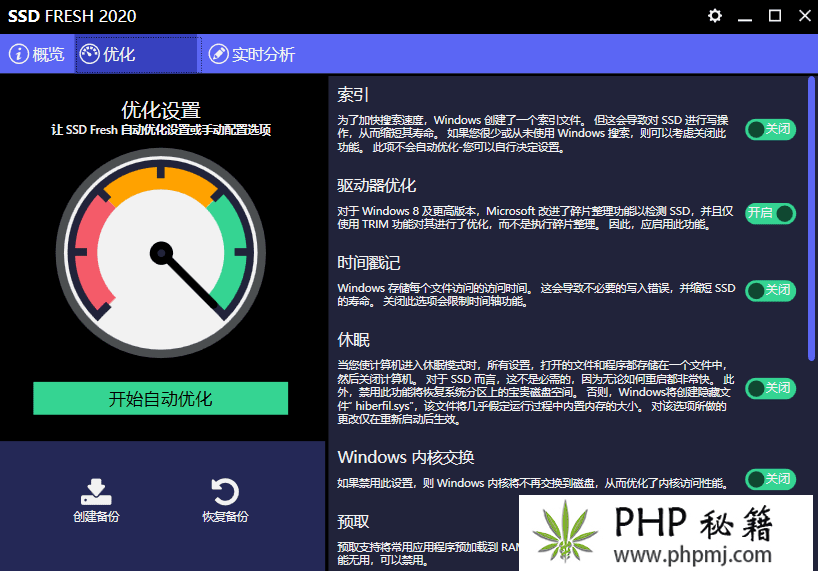This screenshot has width=818, height=571.
Task: Maximize the SSD Fresh window
Action: [x=775, y=16]
